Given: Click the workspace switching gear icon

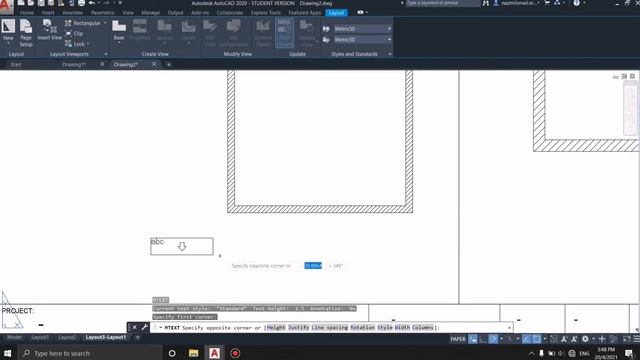Looking at the screenshot, I should (585, 339).
